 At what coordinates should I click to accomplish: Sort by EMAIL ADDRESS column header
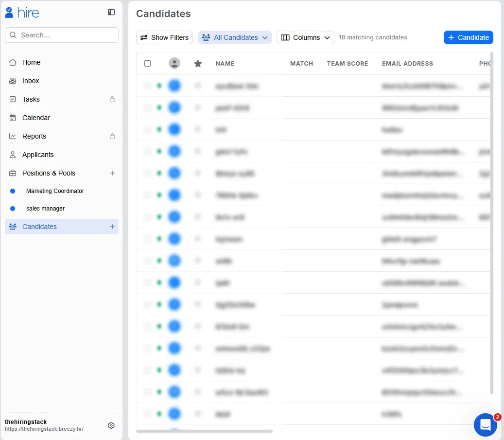(407, 64)
